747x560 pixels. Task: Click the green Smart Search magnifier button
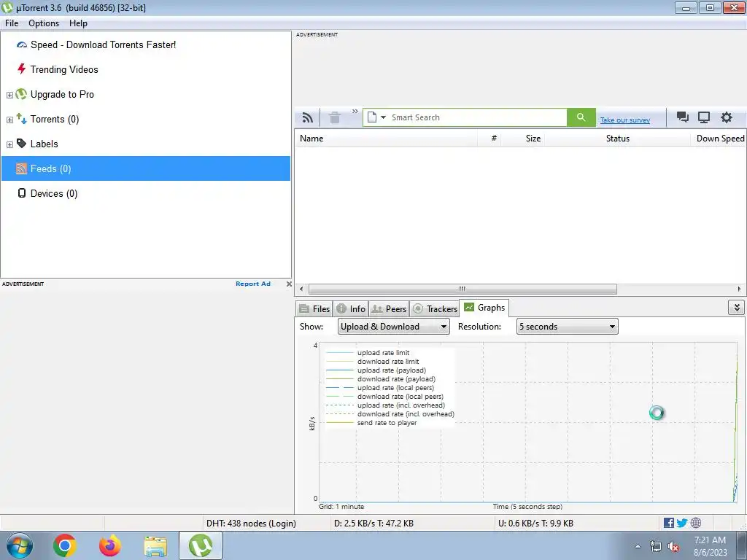click(x=581, y=117)
